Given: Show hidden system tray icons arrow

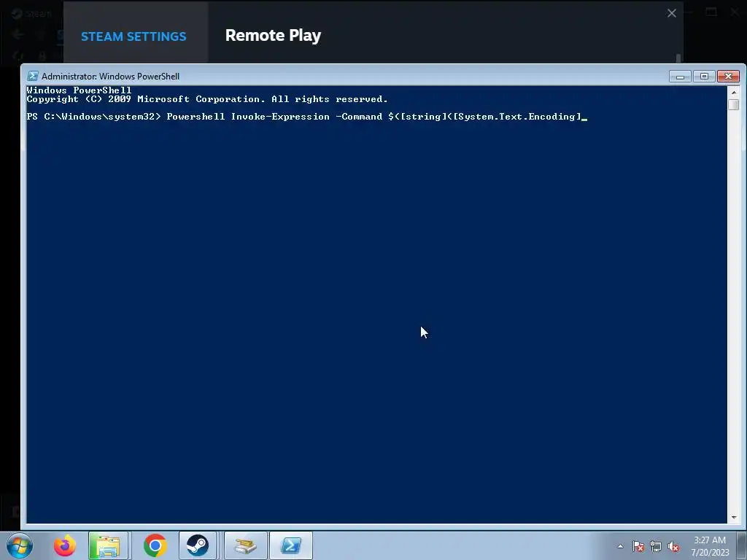Looking at the screenshot, I should [620, 546].
